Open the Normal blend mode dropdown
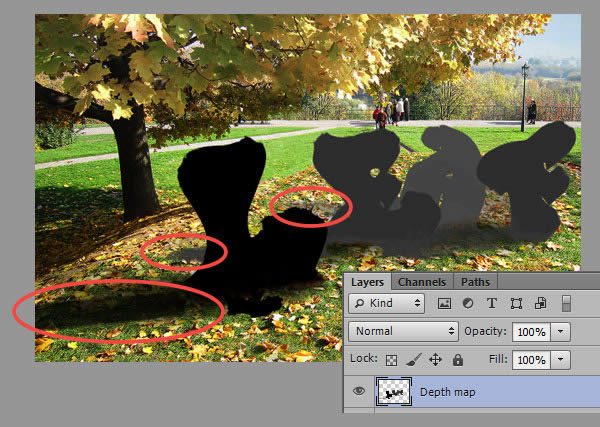Screen dimensions: 600x427 click(403, 331)
